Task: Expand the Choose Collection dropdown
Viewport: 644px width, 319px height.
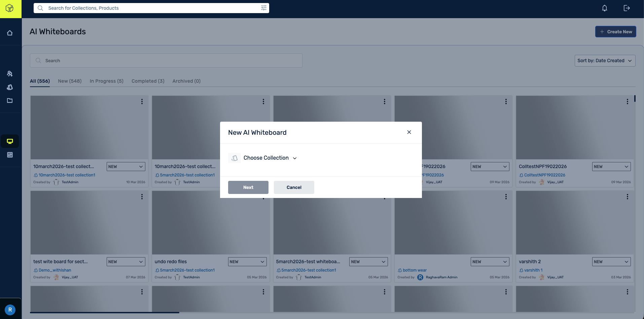Action: point(270,158)
